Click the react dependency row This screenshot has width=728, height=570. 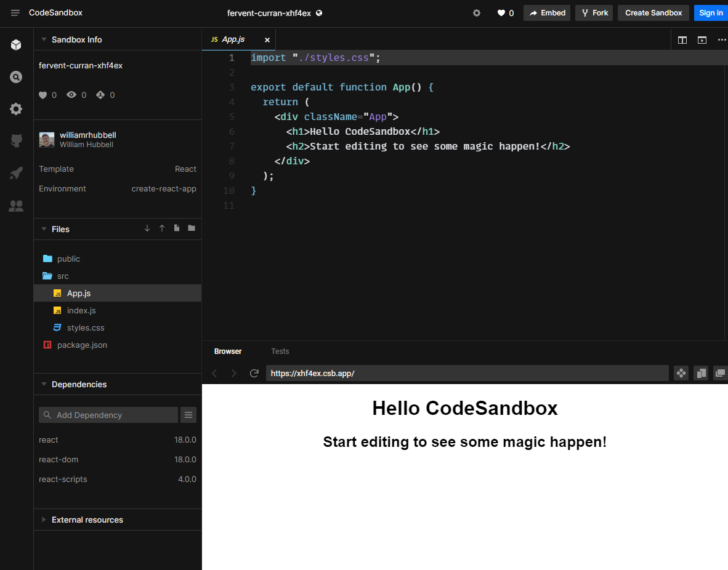pos(118,440)
